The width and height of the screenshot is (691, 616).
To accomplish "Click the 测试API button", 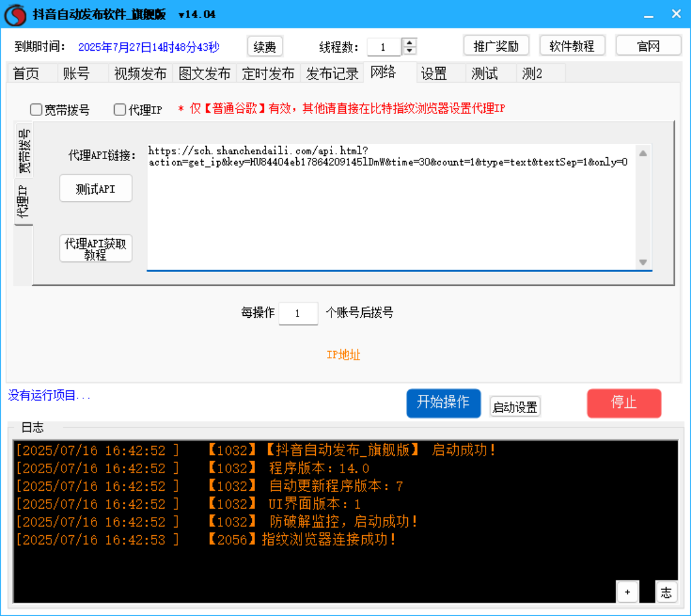I will (96, 189).
